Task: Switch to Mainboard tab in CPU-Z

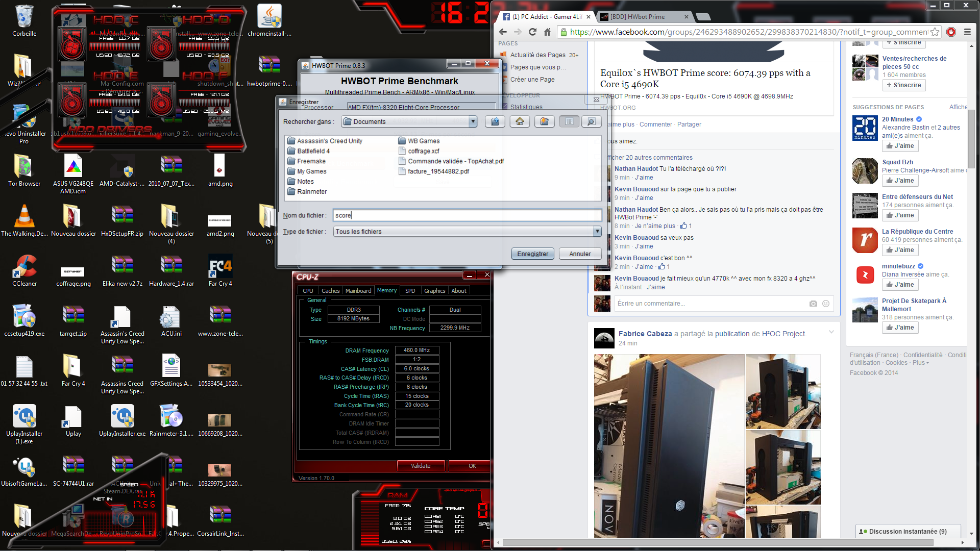Action: (x=358, y=291)
